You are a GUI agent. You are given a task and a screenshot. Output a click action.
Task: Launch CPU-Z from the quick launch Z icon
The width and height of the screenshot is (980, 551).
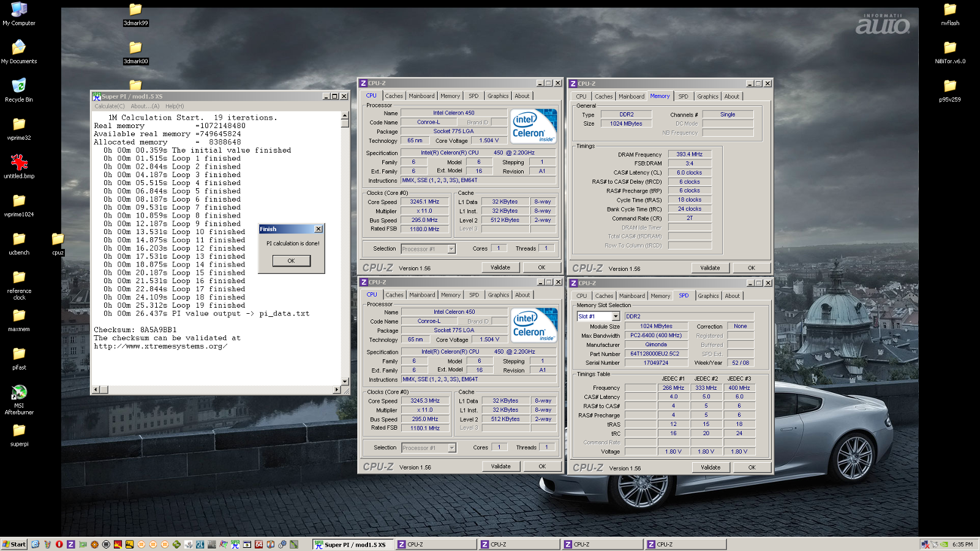(x=71, y=544)
